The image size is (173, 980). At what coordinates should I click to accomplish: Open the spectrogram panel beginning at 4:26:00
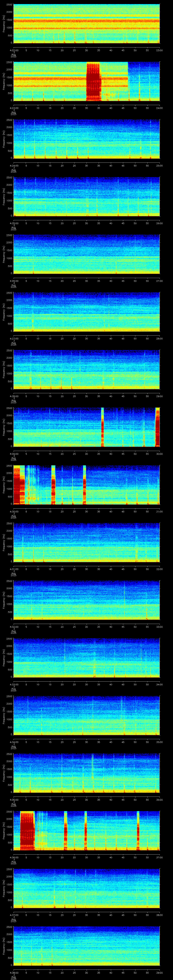[x=86, y=254]
